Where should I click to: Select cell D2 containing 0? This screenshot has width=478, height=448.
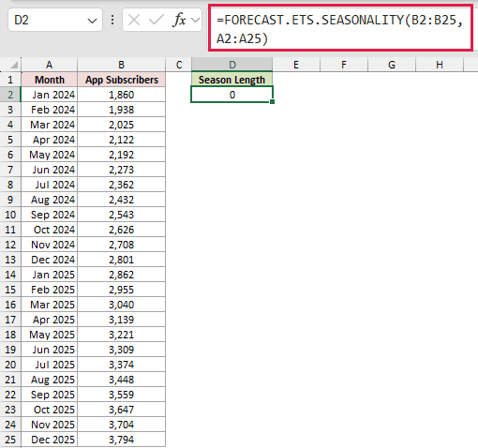click(232, 95)
